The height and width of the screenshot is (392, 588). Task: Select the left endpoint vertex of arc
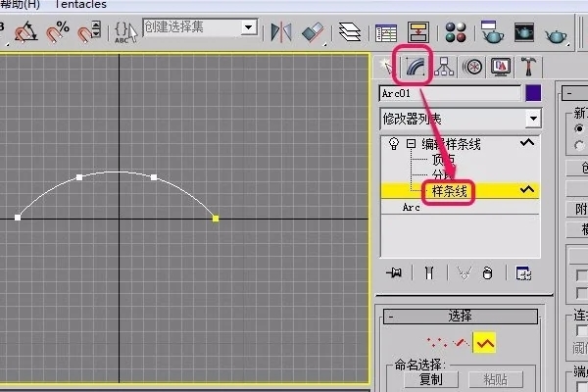pyautogui.click(x=18, y=218)
